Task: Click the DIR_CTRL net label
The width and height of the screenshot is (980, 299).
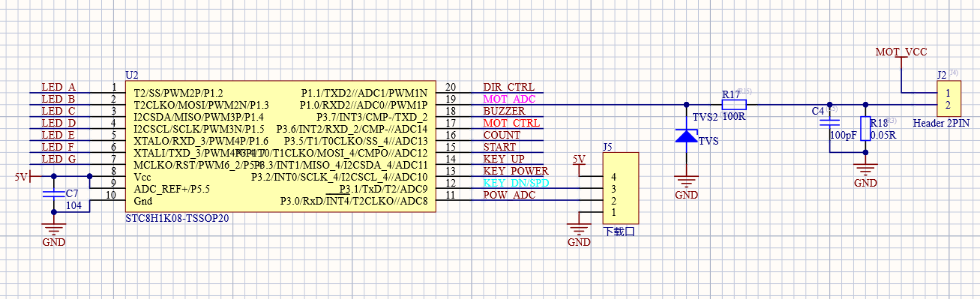Action: 508,88
